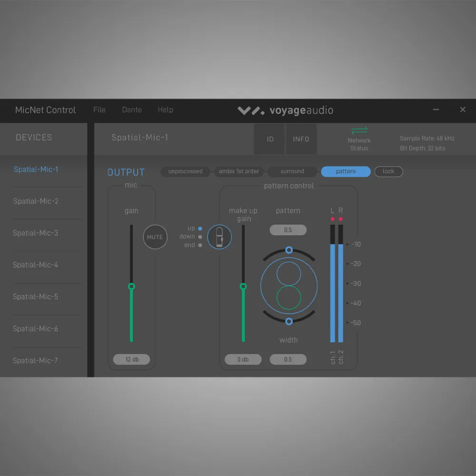Open the File menu
The image size is (476, 476).
coord(99,110)
